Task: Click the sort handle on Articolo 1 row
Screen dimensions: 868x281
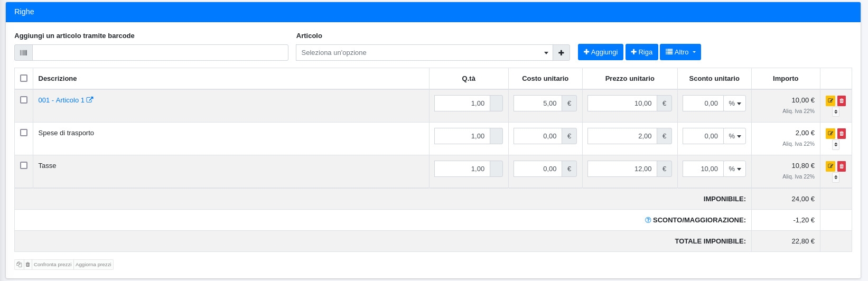Action: tap(836, 112)
